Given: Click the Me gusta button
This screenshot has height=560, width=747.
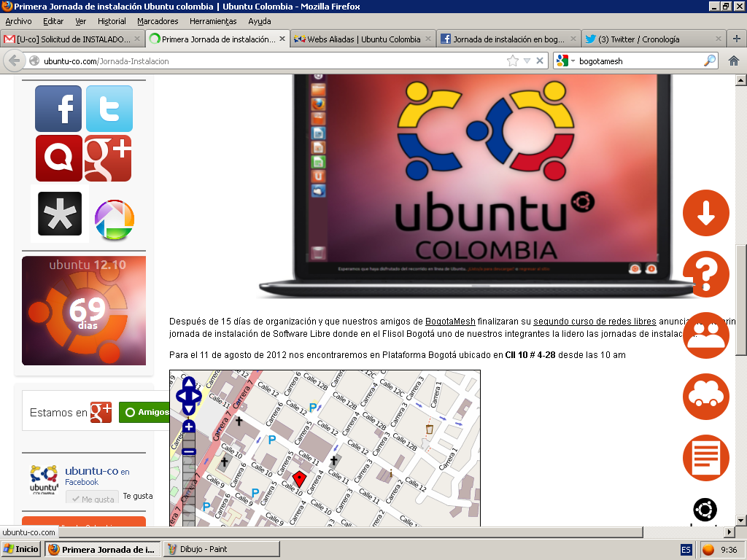Looking at the screenshot, I should point(93,499).
